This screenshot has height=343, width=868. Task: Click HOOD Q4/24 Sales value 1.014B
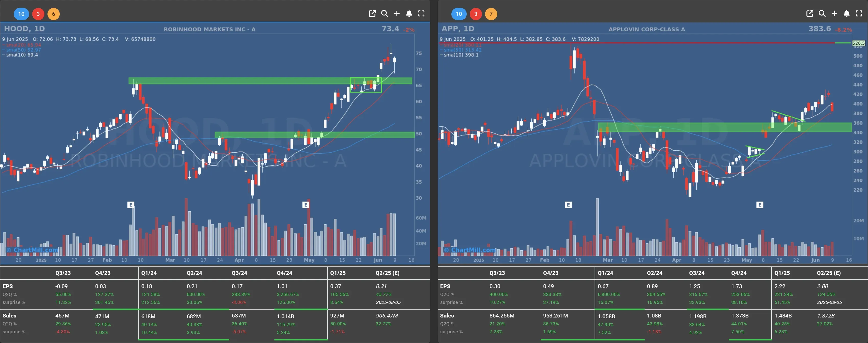click(x=285, y=316)
